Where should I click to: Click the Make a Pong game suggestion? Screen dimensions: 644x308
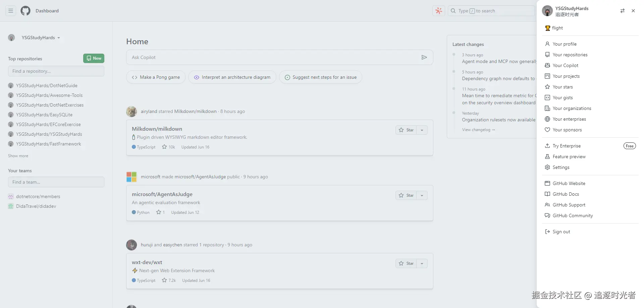point(156,77)
